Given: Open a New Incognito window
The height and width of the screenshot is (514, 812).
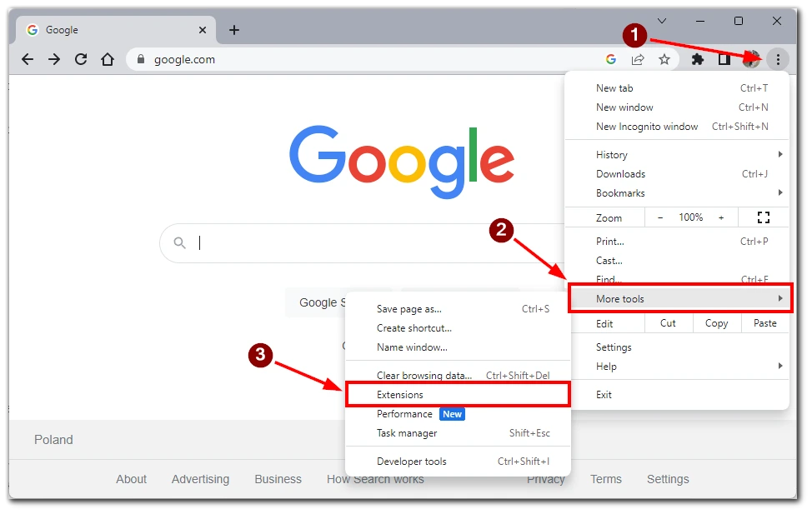Looking at the screenshot, I should click(677, 127).
